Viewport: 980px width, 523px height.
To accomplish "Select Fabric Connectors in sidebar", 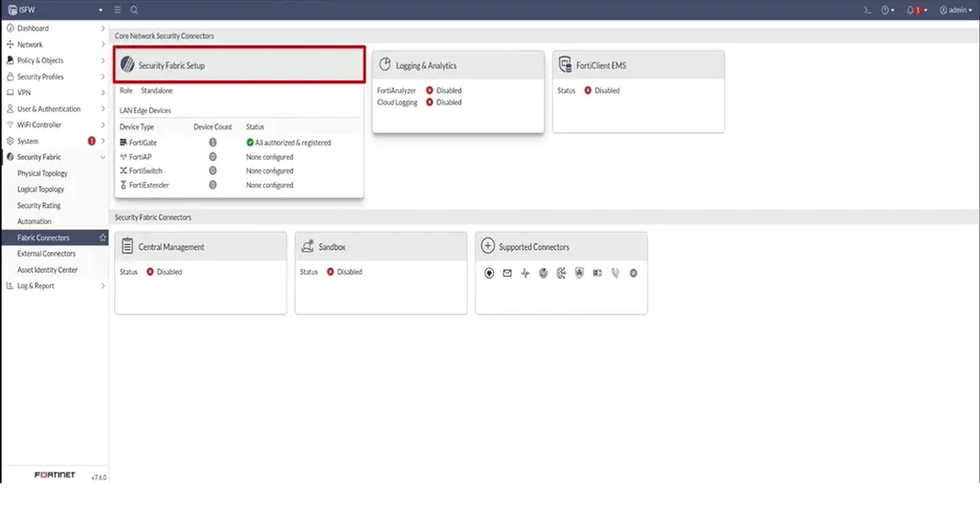I will (x=55, y=238).
